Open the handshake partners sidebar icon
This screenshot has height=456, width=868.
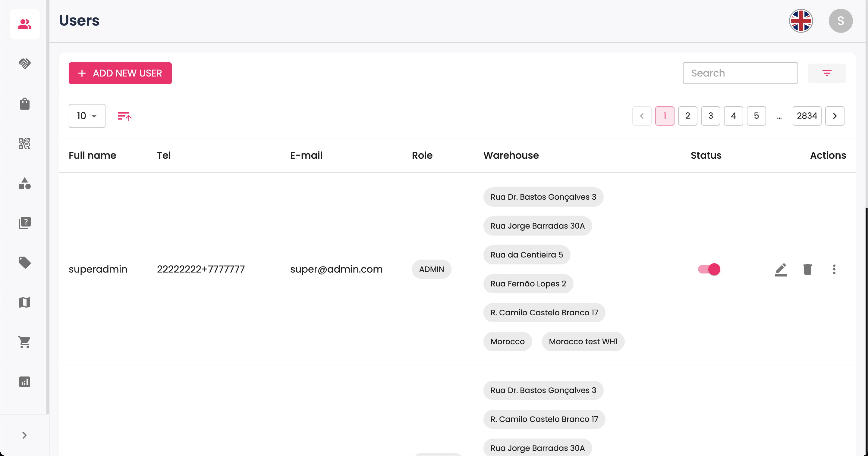25,63
